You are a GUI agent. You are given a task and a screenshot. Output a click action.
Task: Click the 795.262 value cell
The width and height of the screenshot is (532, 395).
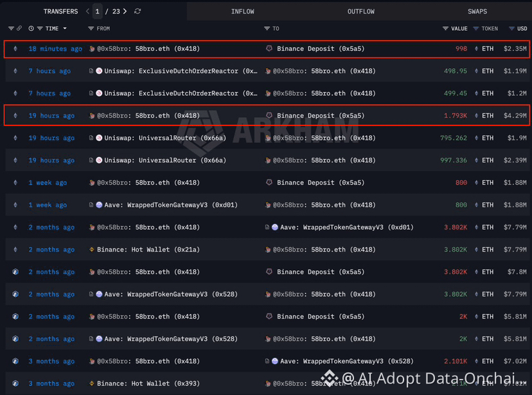click(453, 138)
